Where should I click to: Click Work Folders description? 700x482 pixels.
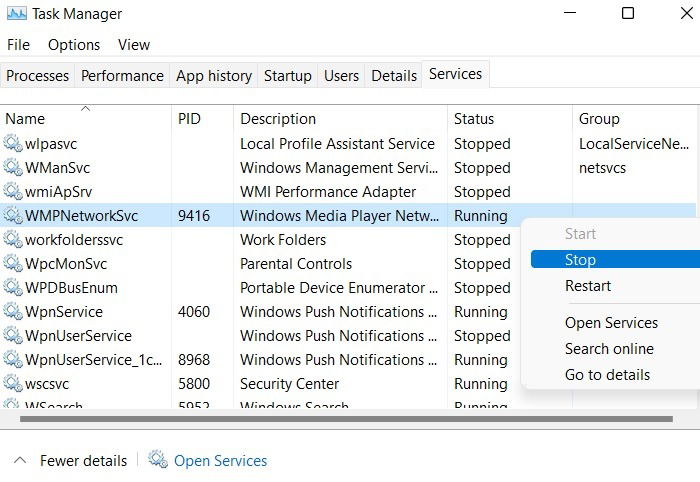pyautogui.click(x=283, y=240)
